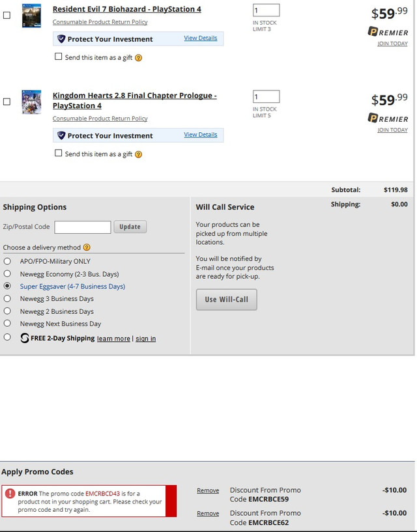Click the Zip/Postal Code field

(x=83, y=227)
